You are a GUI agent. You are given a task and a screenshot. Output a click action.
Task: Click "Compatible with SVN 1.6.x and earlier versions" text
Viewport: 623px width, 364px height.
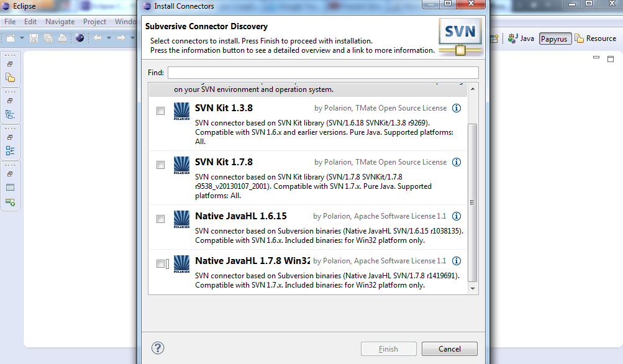(x=271, y=132)
